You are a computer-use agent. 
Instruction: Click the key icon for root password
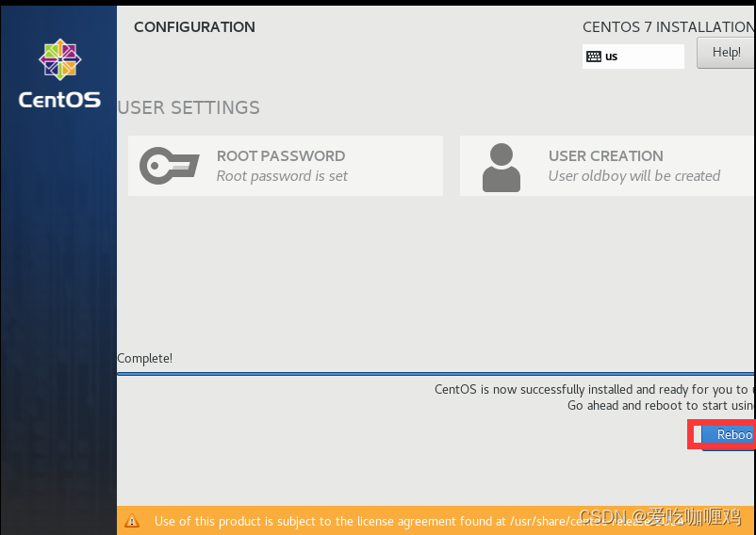pos(170,166)
